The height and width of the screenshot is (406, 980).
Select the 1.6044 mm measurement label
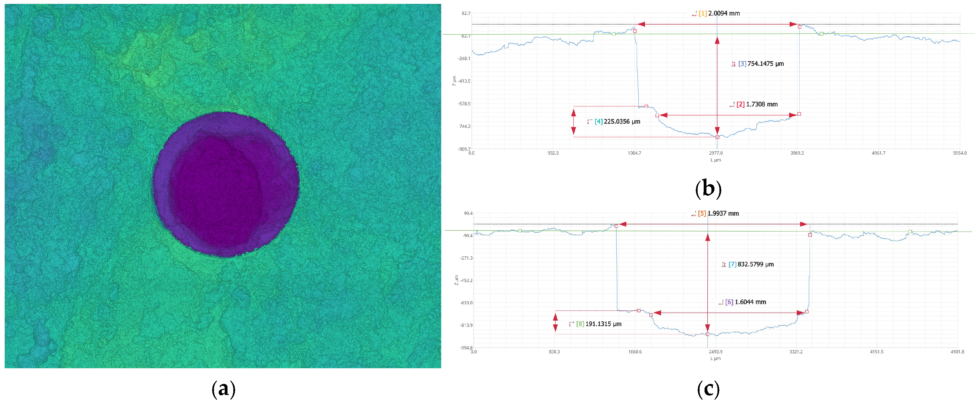coord(751,303)
